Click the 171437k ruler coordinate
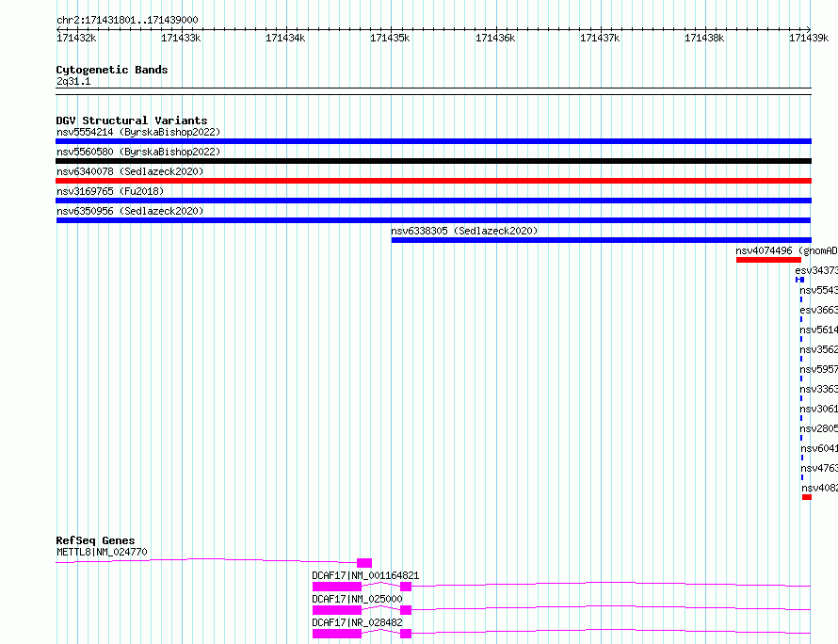The width and height of the screenshot is (838, 644). pyautogui.click(x=600, y=38)
